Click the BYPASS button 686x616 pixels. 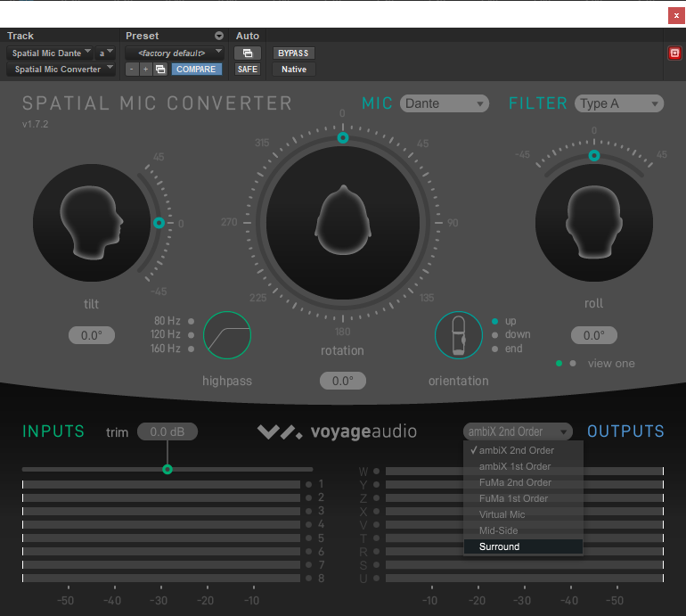(293, 53)
